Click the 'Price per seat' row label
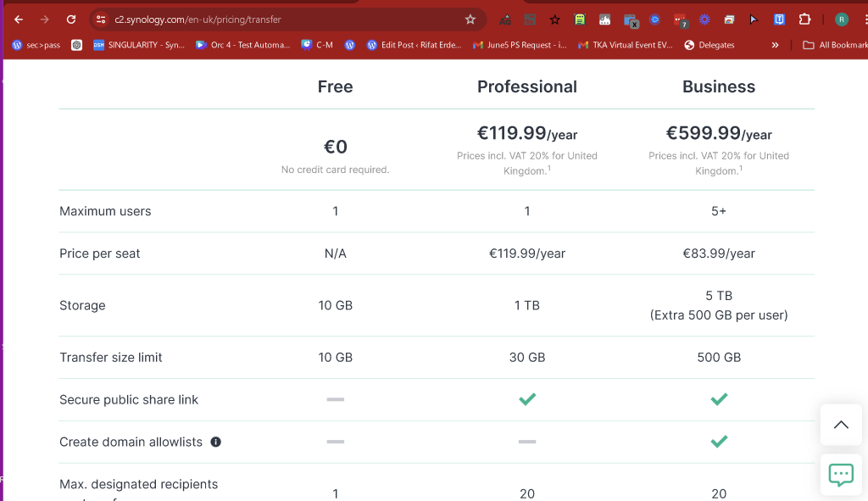 (100, 253)
